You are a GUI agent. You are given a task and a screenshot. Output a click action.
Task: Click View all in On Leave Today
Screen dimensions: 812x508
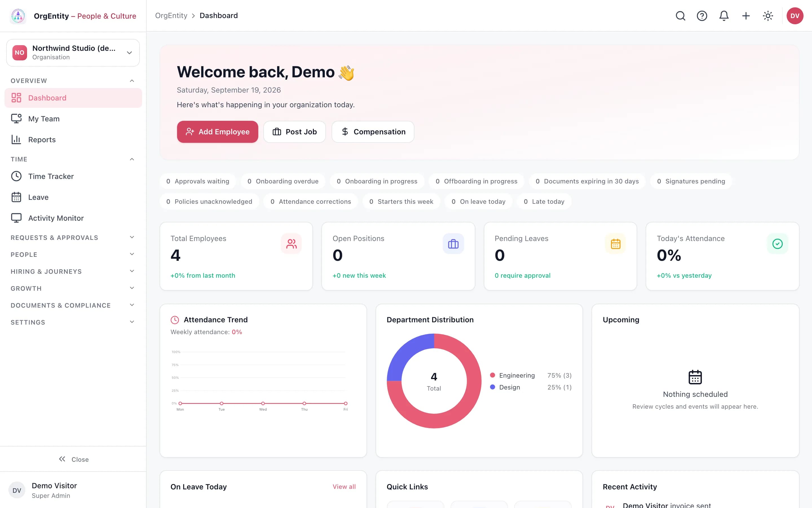tap(344, 487)
